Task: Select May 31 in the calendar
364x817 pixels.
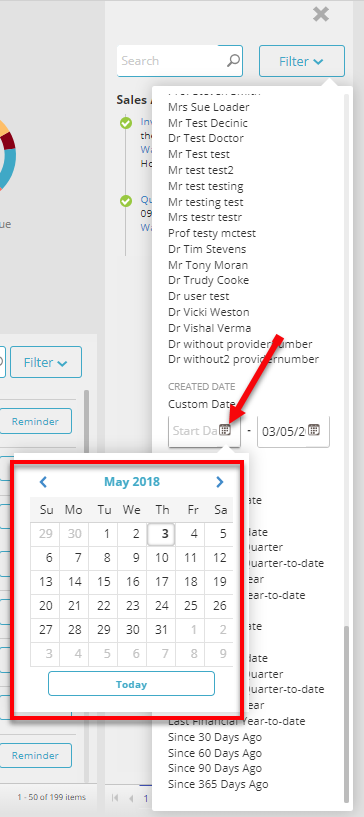Action: coord(162,629)
